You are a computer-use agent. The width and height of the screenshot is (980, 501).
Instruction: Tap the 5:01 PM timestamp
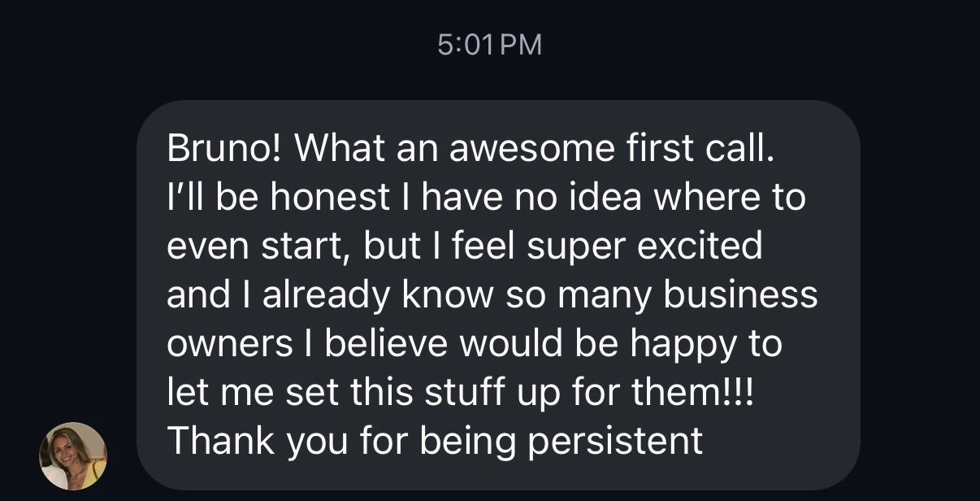pos(489,45)
